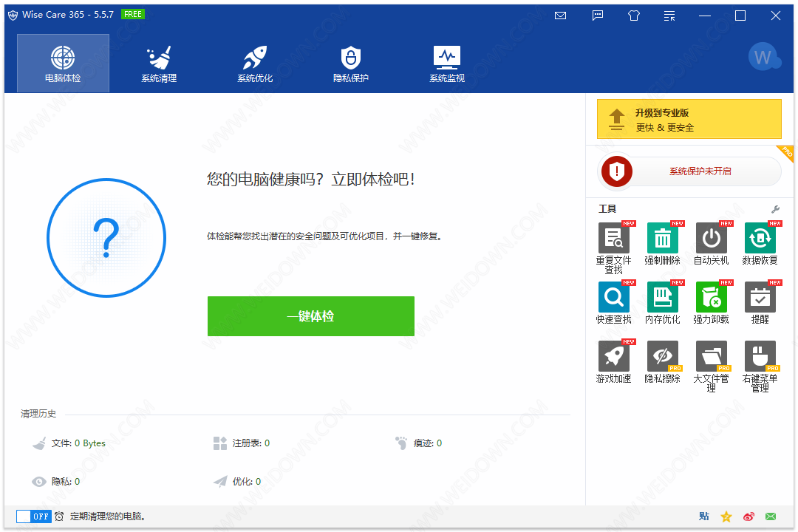
Task: Open the feedback chat bubble icon
Action: coord(598,16)
